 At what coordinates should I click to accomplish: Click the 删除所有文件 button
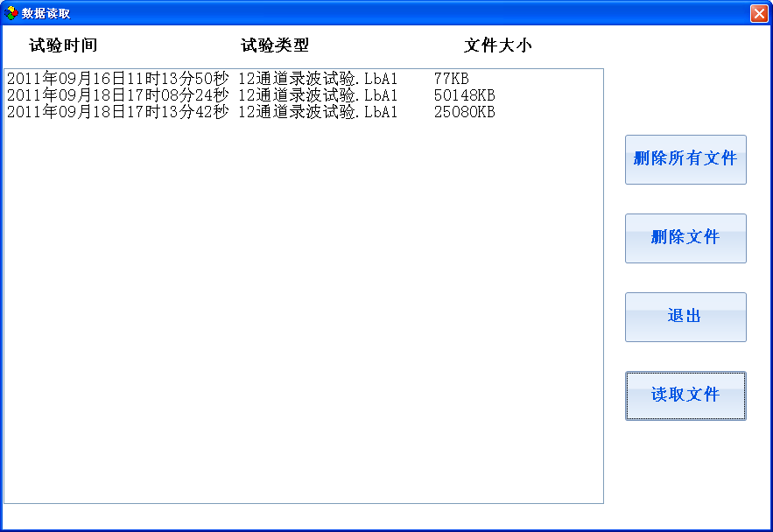(x=685, y=159)
